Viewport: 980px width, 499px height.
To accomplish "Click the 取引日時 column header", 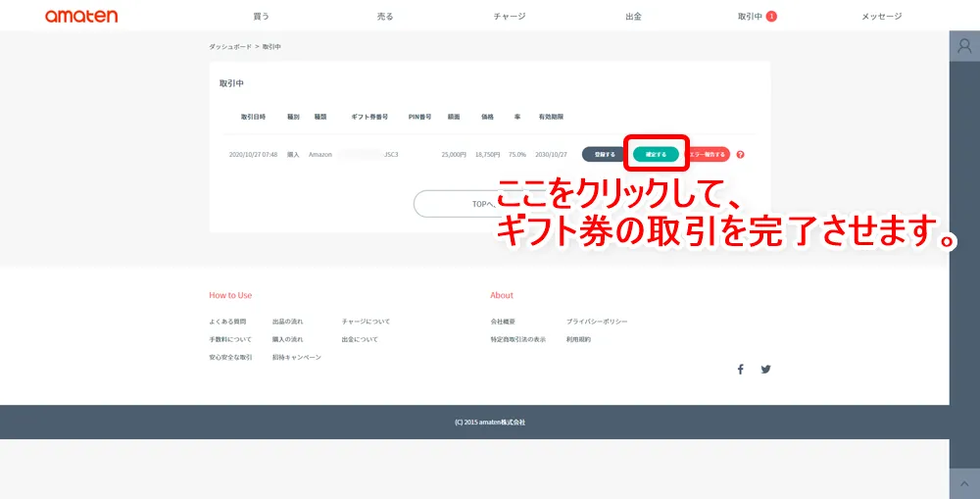I will pos(253,117).
